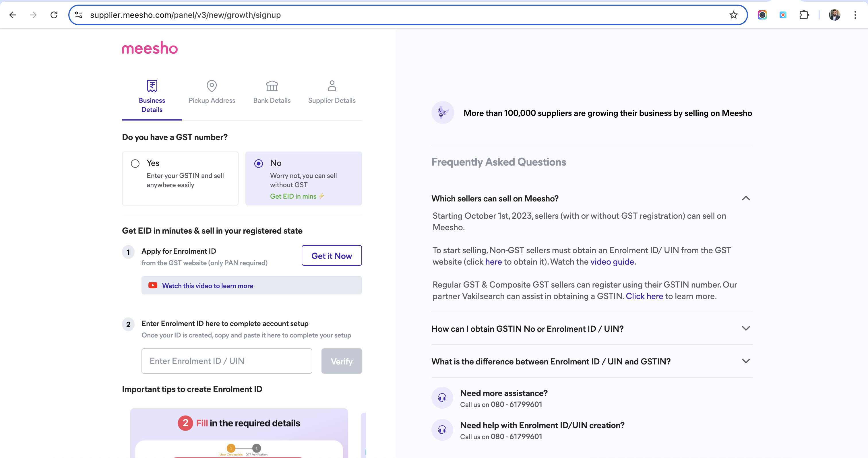
Task: Click the Frequently Asked Questions heading
Action: 499,162
